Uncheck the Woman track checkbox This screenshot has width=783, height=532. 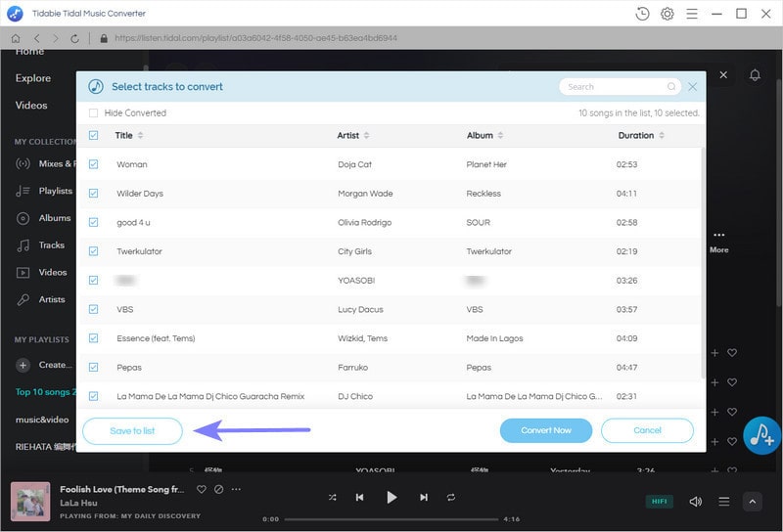click(93, 164)
